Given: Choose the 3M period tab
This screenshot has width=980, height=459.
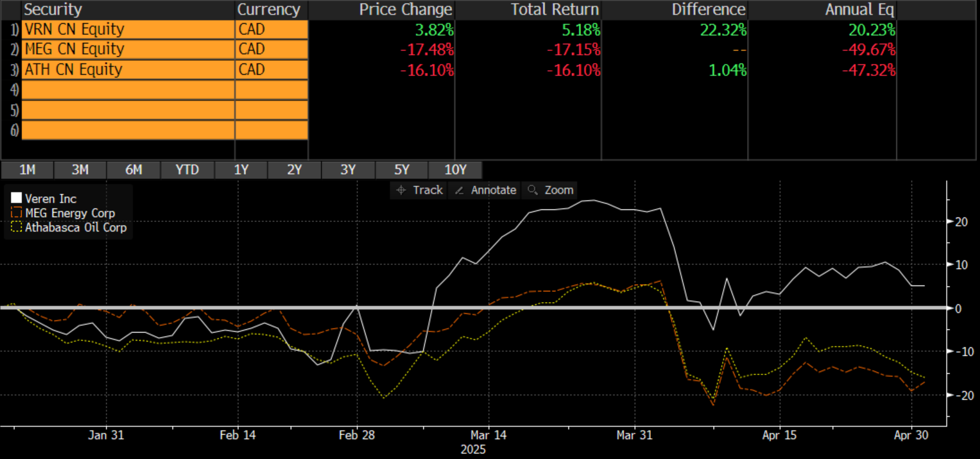Looking at the screenshot, I should 80,170.
